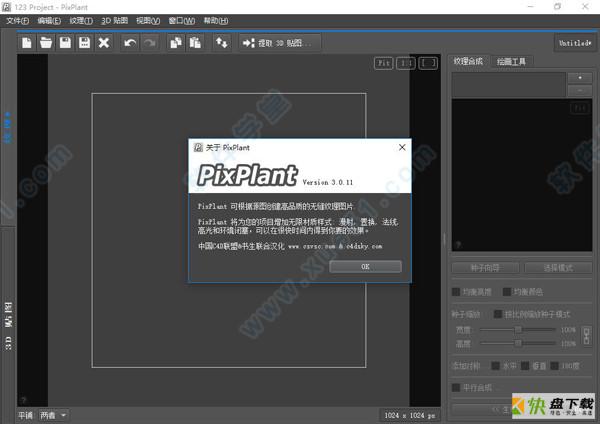Click the link-proportions icon beside the scale sliders
The image size is (600, 424).
pyautogui.click(x=586, y=336)
